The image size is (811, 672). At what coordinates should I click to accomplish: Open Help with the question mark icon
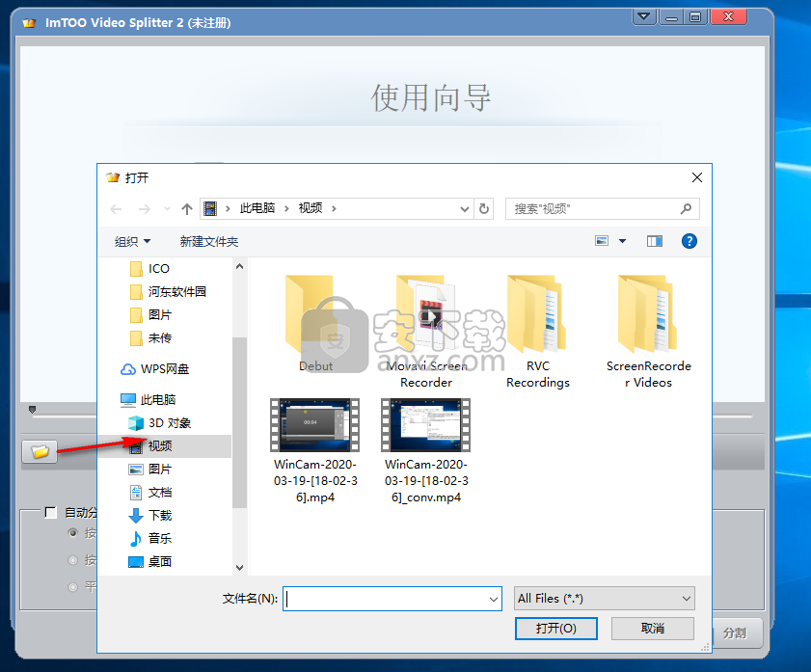tap(689, 241)
